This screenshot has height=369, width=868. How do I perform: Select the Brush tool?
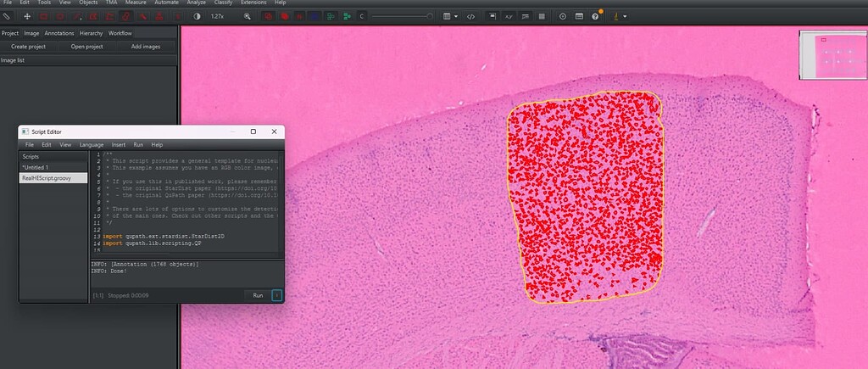(126, 17)
